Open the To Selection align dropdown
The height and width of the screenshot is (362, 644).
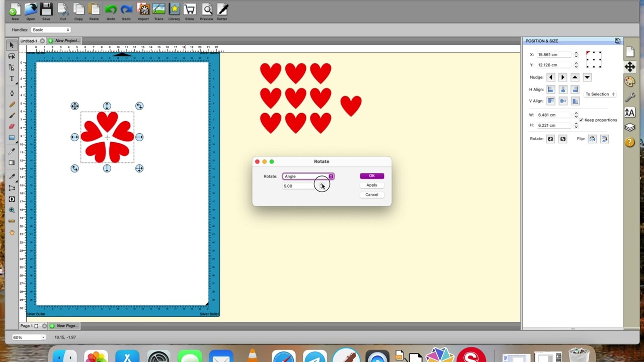(600, 94)
